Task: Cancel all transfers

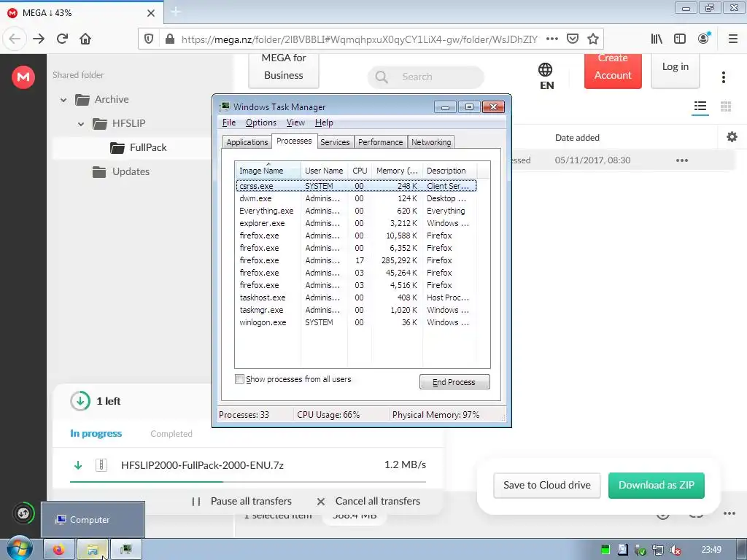Action: [x=368, y=501]
